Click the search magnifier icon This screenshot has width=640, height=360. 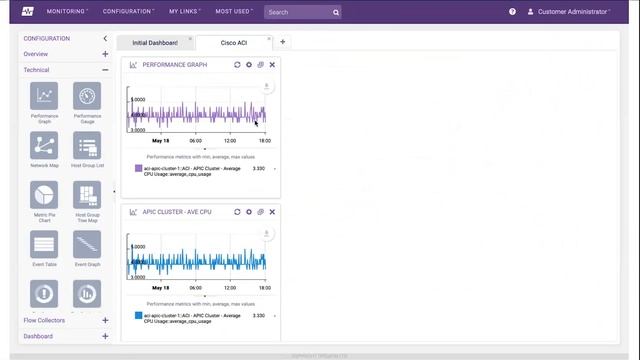pyautogui.click(x=336, y=12)
